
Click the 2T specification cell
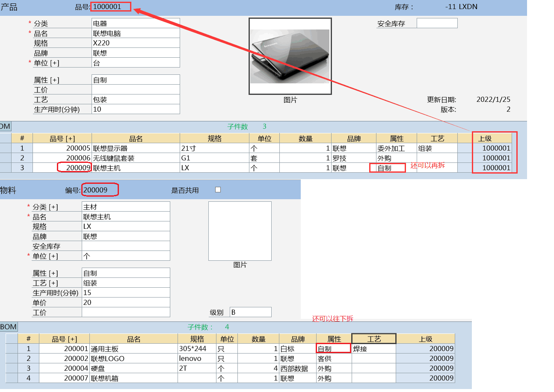197,368
